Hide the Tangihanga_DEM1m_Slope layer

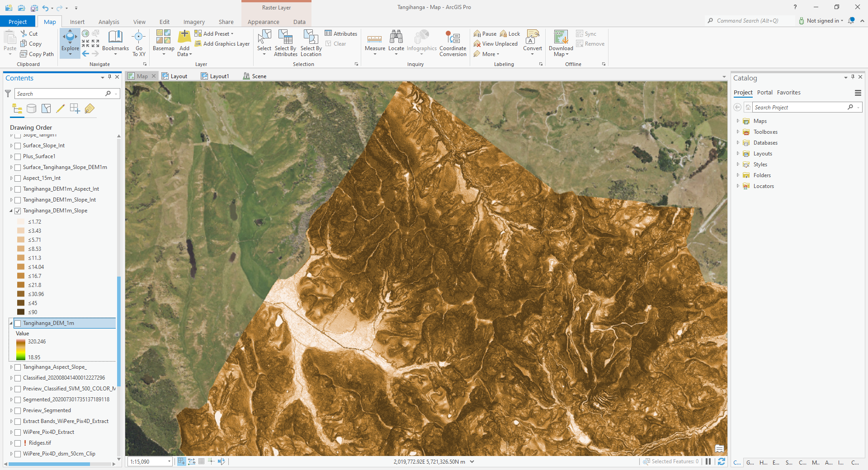point(17,211)
